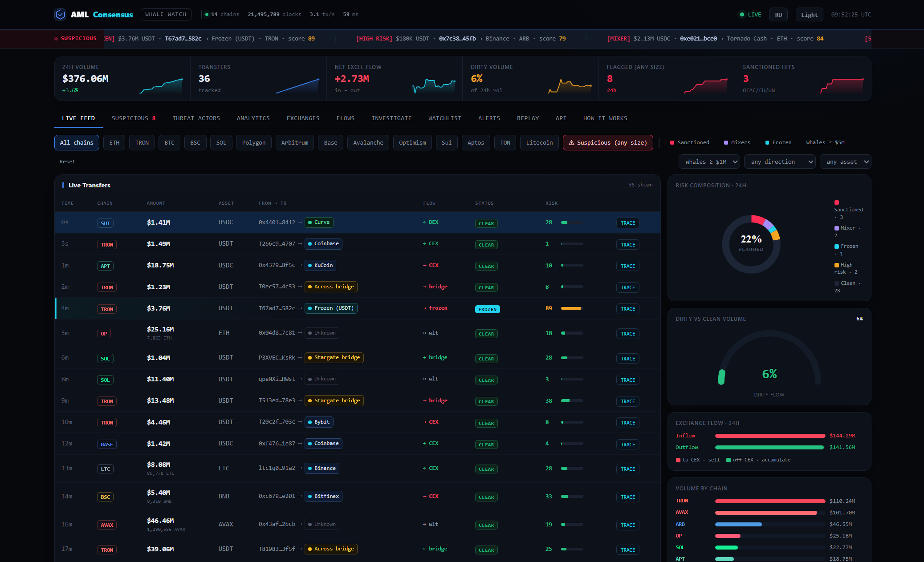The height and width of the screenshot is (562, 924).
Task: Switch theme with the Light button
Action: click(x=809, y=15)
